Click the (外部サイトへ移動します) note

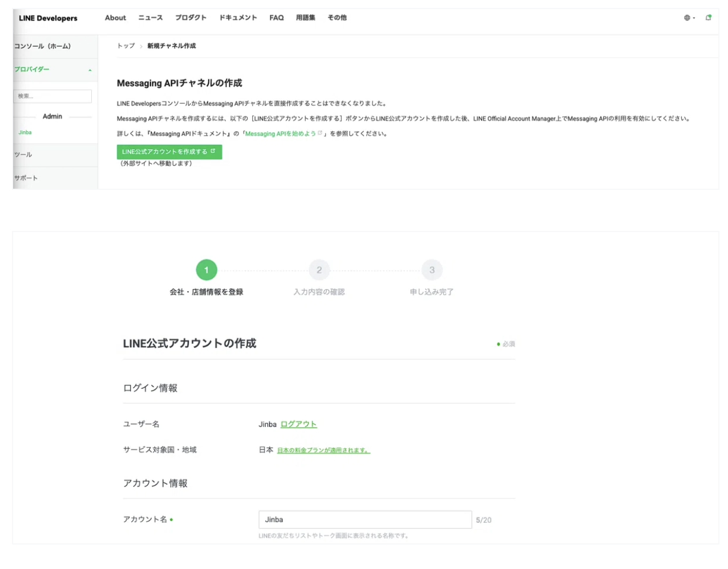(x=156, y=163)
